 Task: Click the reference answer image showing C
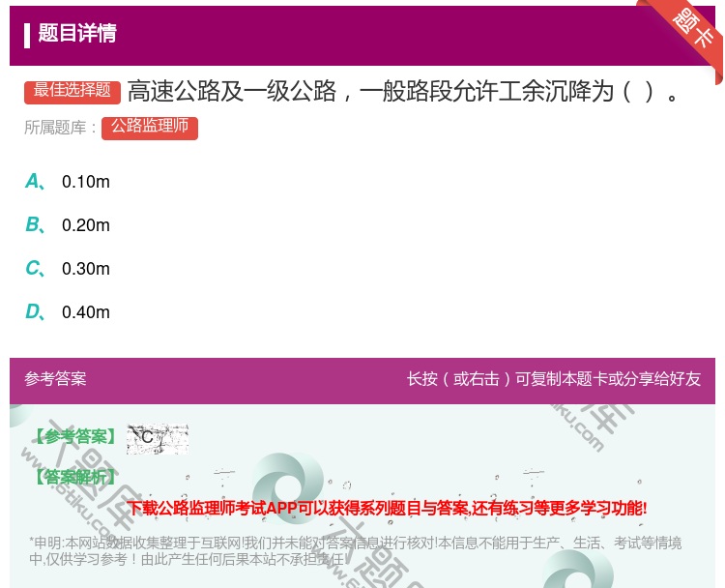[158, 438]
